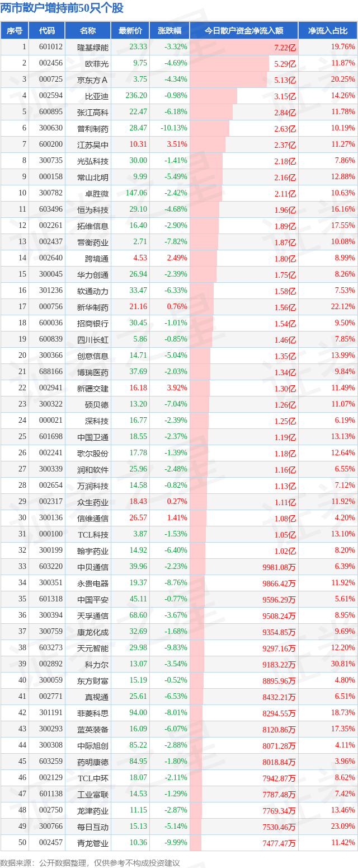The width and height of the screenshot is (358, 868).
Task: Open the 东方财富 stock name
Action: point(93,680)
